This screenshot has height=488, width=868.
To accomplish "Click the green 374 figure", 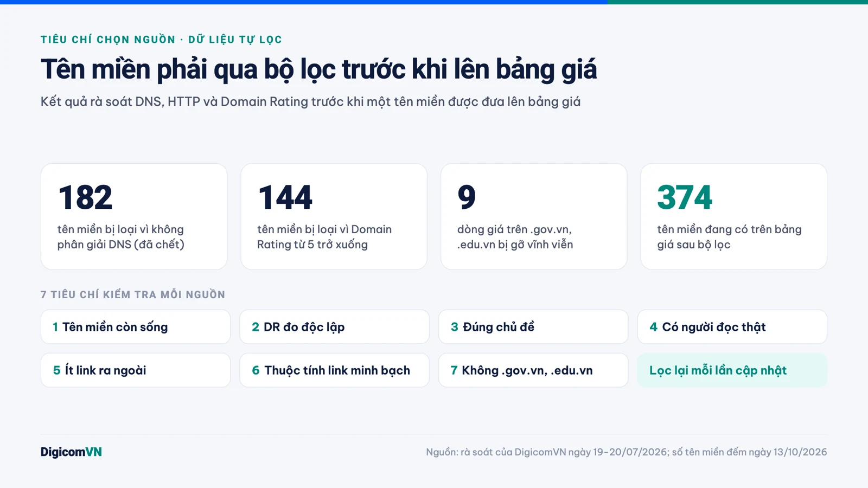I will (685, 197).
